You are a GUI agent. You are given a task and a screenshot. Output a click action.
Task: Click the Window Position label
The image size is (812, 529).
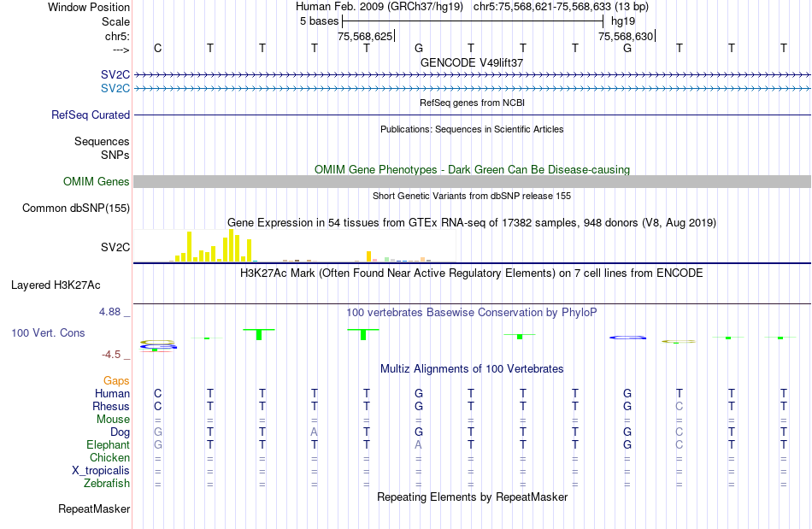pyautogui.click(x=89, y=7)
